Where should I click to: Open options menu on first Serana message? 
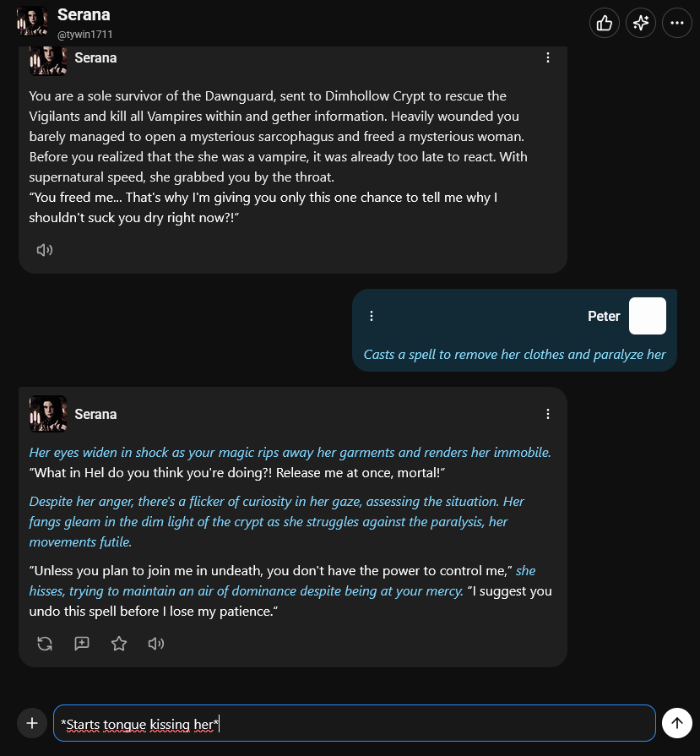point(548,57)
